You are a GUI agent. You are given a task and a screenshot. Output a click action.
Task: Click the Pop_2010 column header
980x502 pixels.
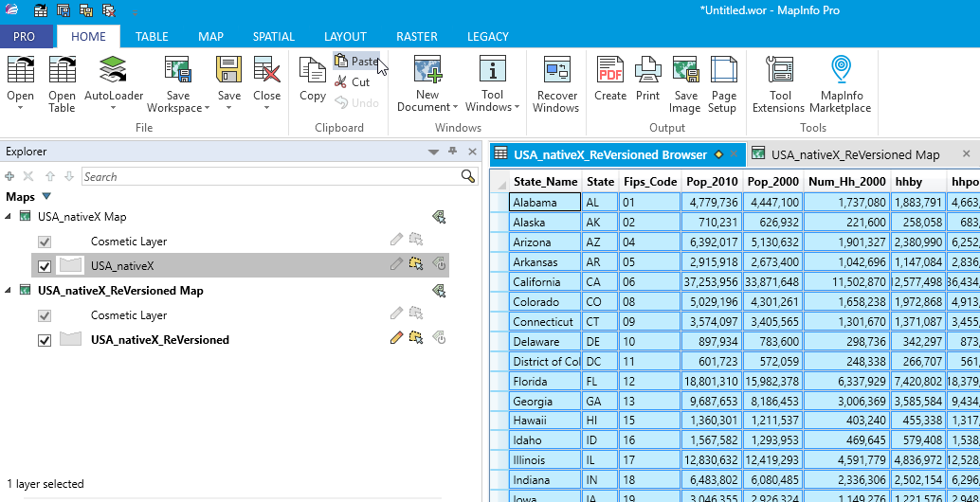click(x=712, y=182)
